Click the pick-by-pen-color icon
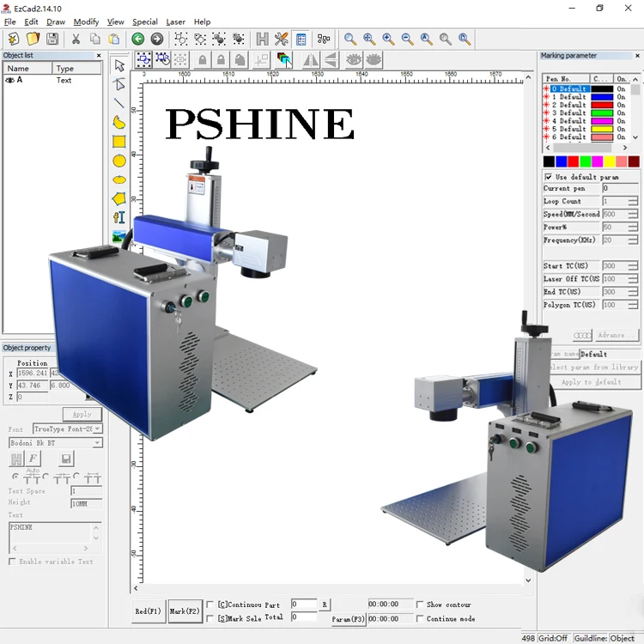 [284, 60]
